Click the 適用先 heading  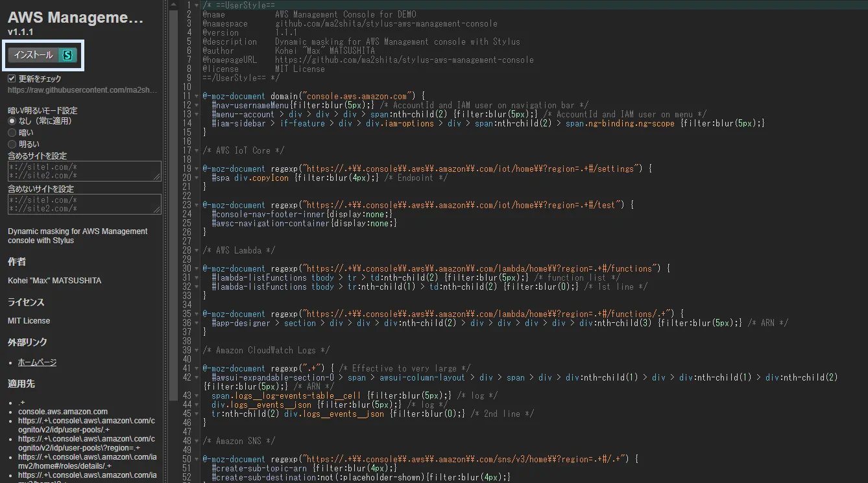click(x=21, y=384)
